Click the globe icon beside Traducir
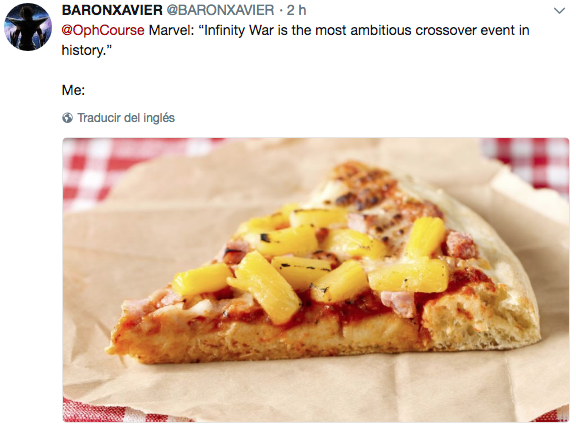Viewport: 576px width, 433px height. pos(67,118)
